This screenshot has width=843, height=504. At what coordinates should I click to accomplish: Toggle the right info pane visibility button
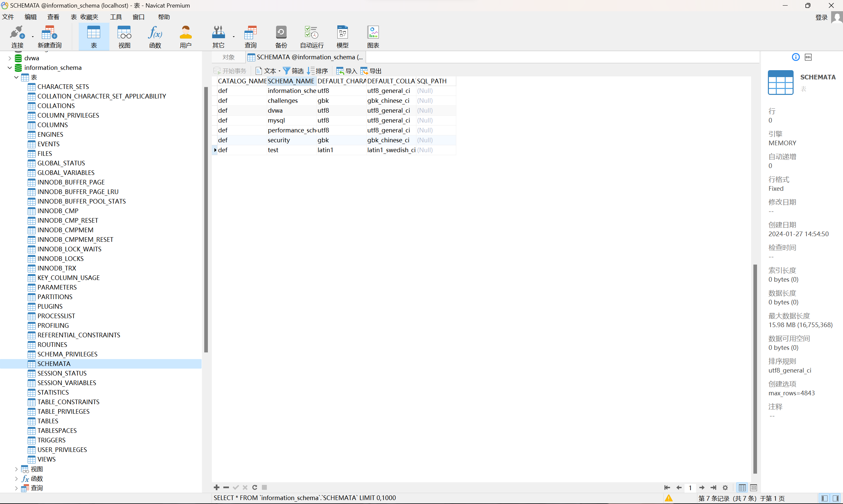[x=836, y=498]
